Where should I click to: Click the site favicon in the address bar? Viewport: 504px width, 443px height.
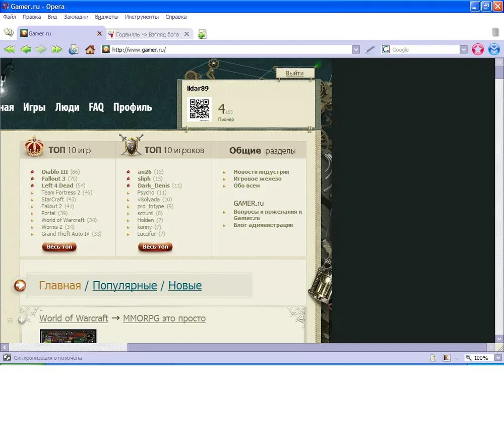pos(106,49)
